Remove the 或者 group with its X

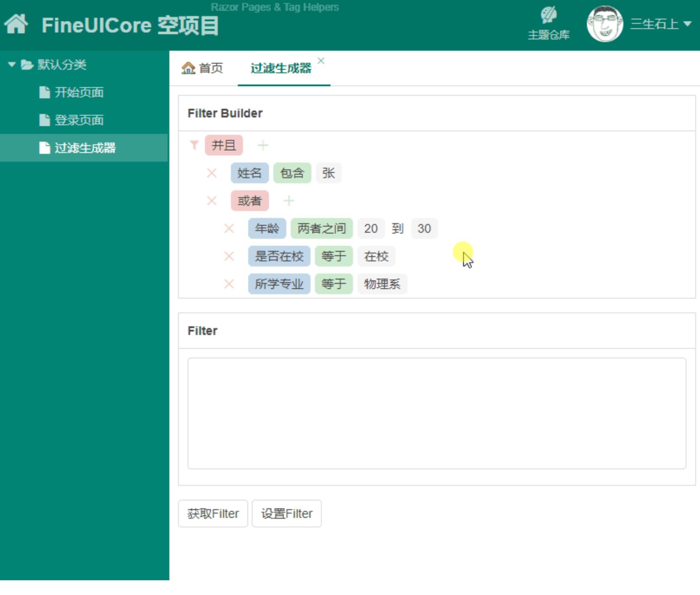212,201
